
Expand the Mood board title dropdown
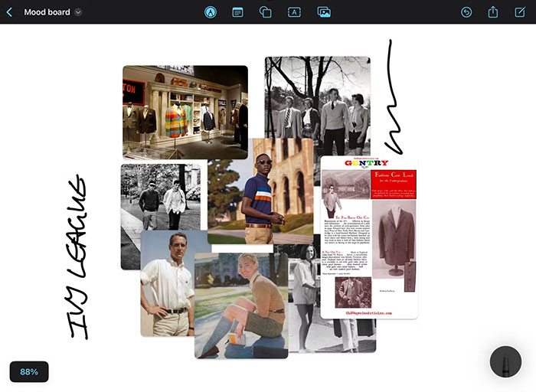pos(79,12)
